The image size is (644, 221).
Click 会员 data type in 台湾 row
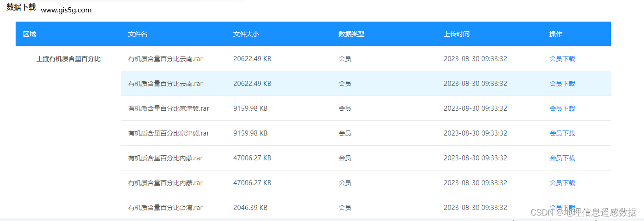tap(345, 208)
